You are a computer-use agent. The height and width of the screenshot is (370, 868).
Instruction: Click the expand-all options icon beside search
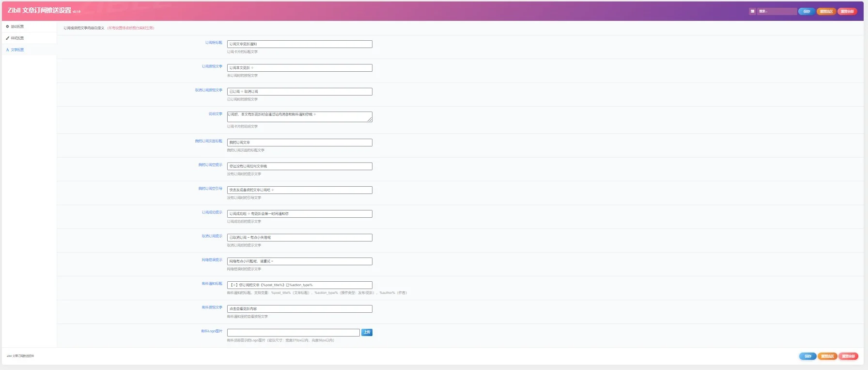(x=752, y=11)
